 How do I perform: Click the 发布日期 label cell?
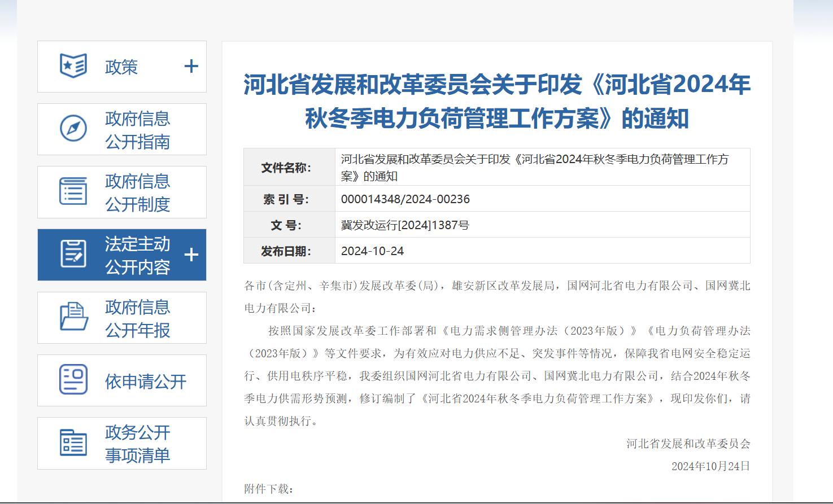pyautogui.click(x=289, y=251)
